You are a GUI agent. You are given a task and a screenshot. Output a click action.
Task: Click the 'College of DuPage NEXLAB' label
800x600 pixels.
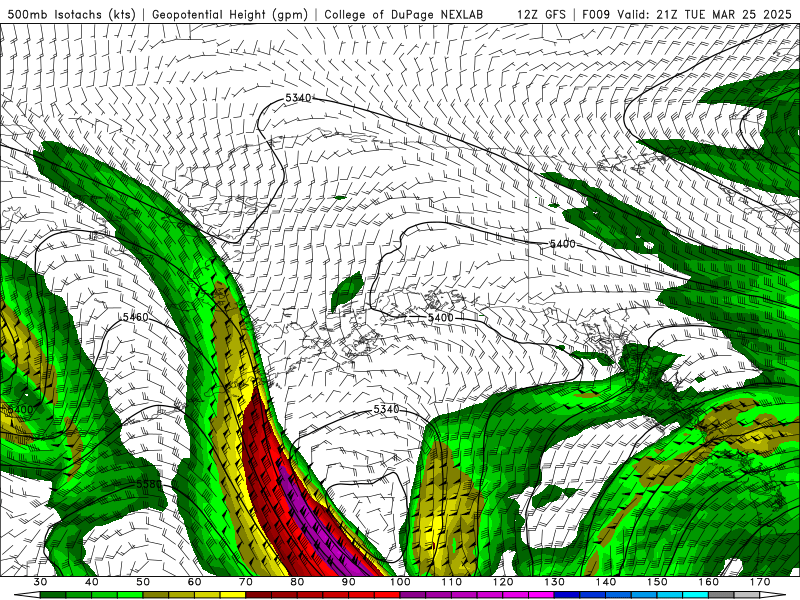pos(404,14)
